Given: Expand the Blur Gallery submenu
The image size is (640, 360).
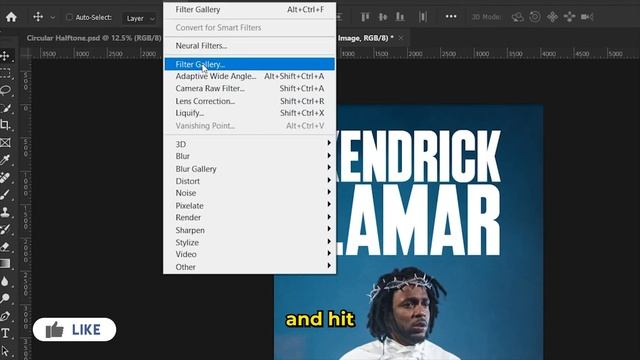Looking at the screenshot, I should coord(249,169).
